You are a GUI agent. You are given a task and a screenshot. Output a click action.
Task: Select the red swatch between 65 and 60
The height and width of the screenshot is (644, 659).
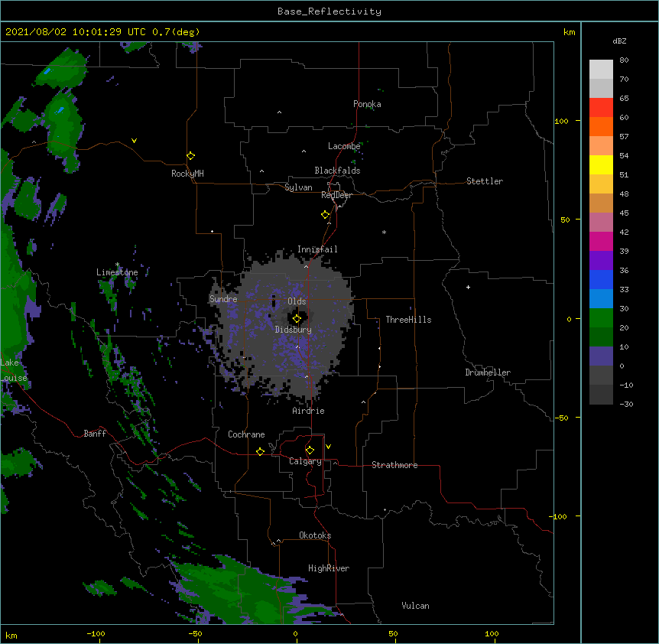click(601, 108)
